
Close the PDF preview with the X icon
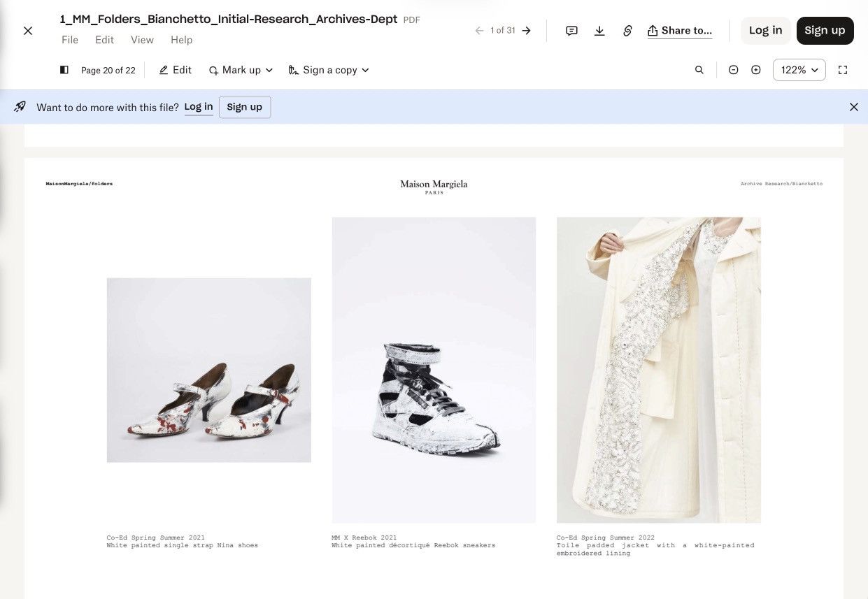click(28, 31)
